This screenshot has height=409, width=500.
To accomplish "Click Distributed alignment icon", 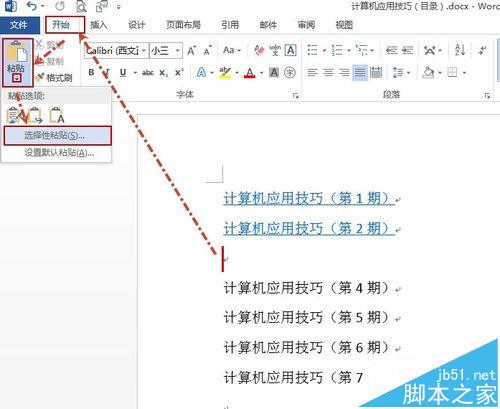I will point(376,72).
